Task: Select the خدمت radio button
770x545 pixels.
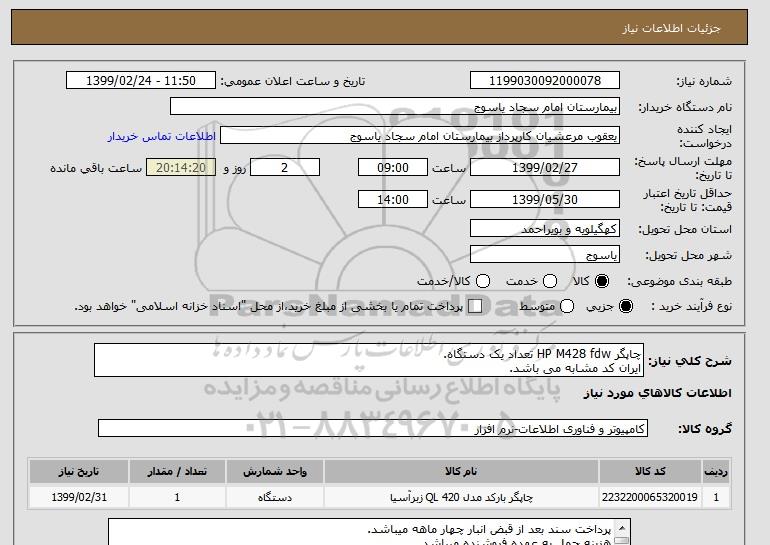Action: coord(550,281)
